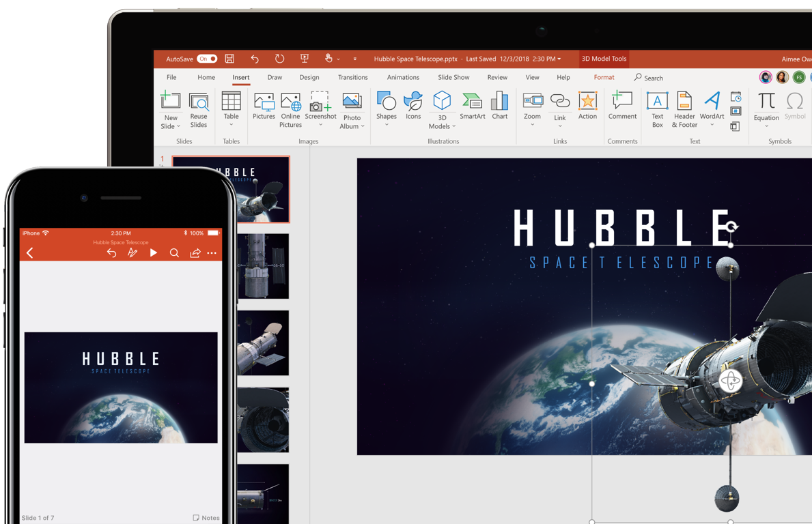The image size is (812, 524).
Task: Click the Photo Album icon
Action: pos(352,102)
